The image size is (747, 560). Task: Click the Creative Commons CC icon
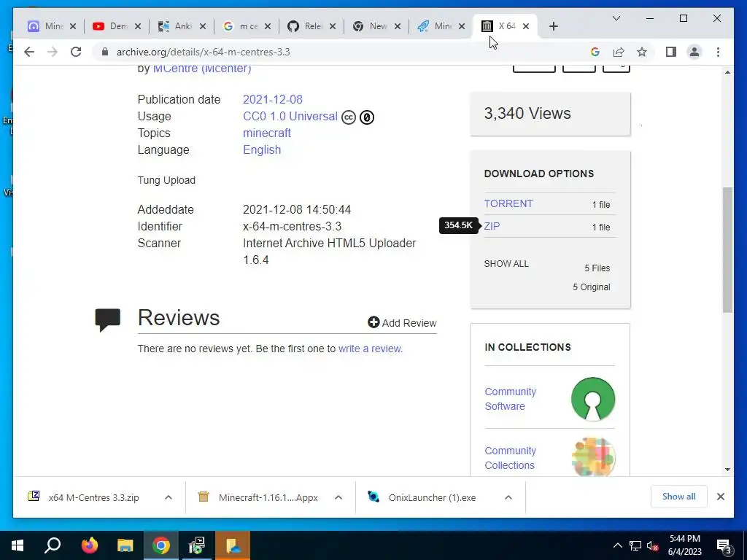(349, 117)
